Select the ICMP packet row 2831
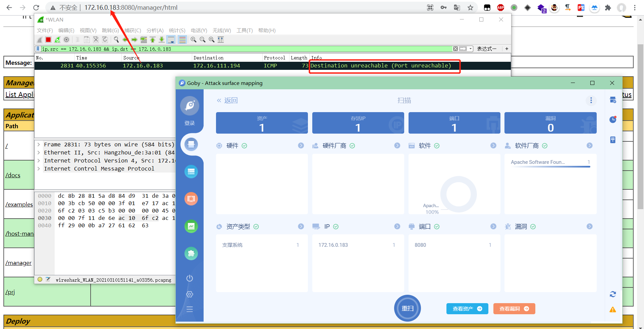The image size is (644, 329). [x=272, y=66]
